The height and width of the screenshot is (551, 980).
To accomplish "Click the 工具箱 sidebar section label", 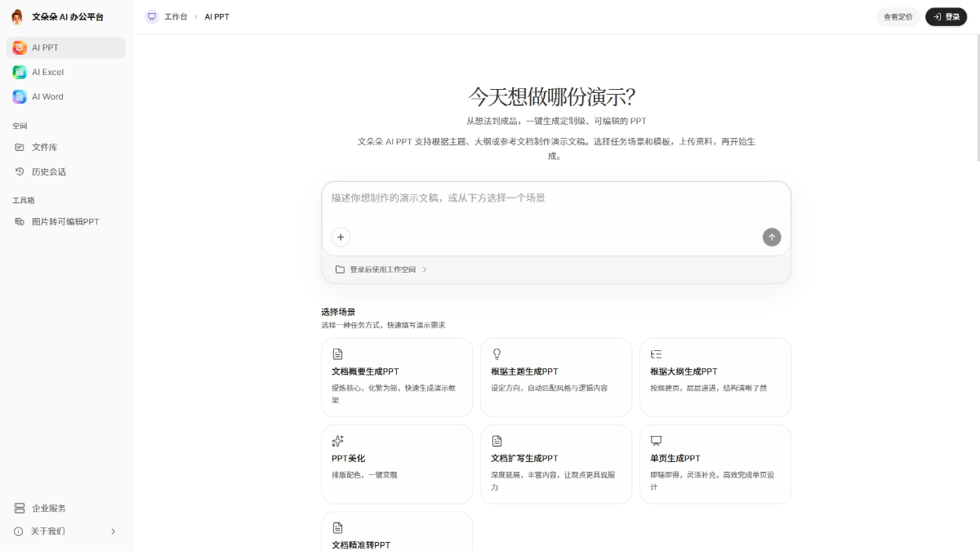I will pos(24,200).
